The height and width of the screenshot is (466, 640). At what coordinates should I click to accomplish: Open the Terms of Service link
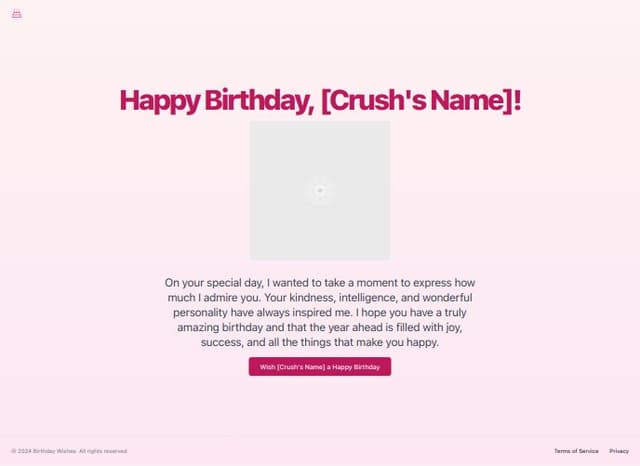tap(576, 451)
